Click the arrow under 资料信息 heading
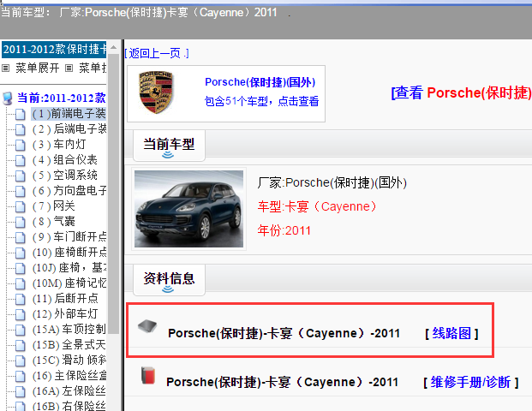 168,289
